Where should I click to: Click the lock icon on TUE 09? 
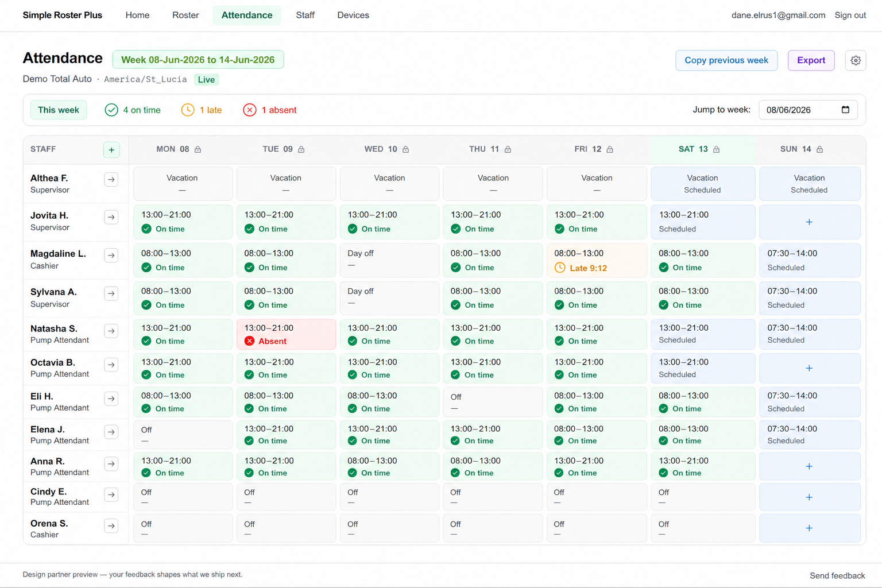coord(301,149)
